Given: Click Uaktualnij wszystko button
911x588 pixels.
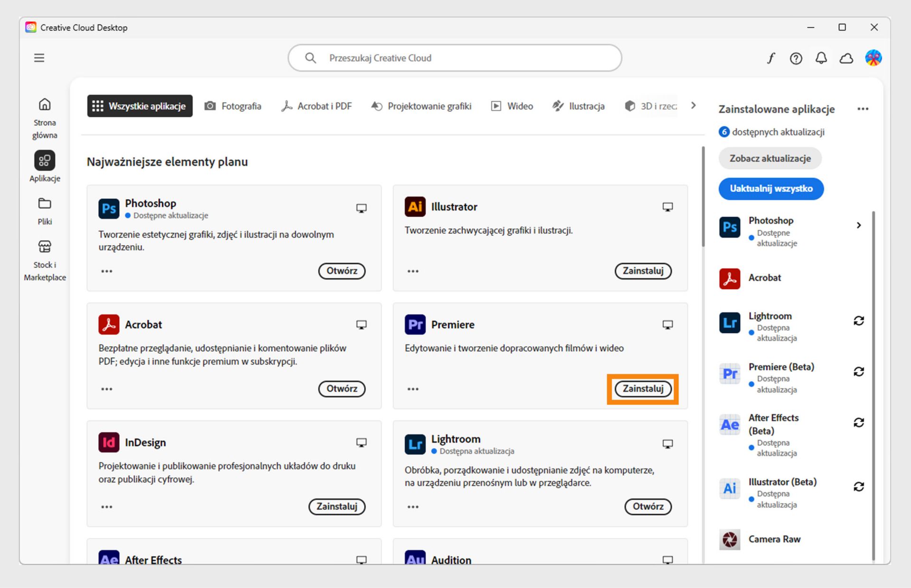Looking at the screenshot, I should [x=771, y=189].
